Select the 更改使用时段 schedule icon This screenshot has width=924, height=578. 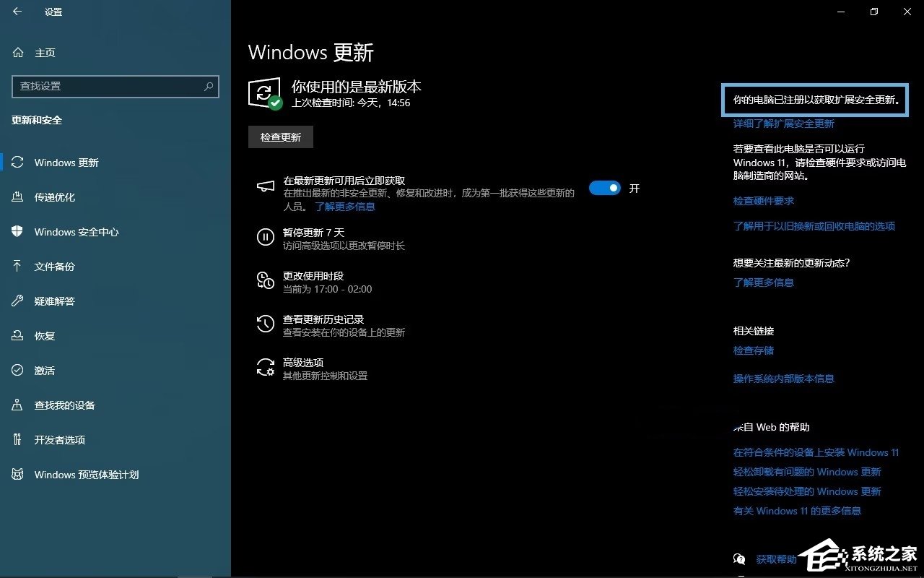pyautogui.click(x=265, y=280)
